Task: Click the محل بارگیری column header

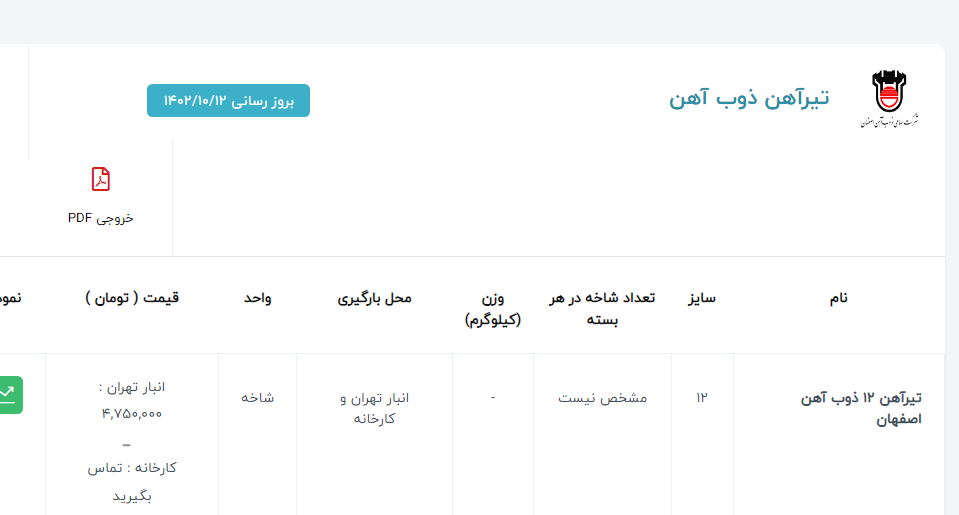Action: click(x=374, y=298)
